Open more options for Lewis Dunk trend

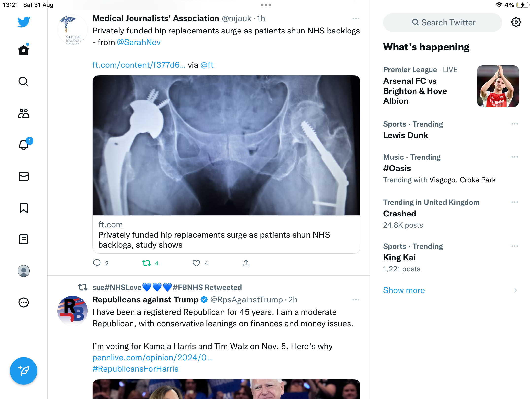[x=515, y=124]
